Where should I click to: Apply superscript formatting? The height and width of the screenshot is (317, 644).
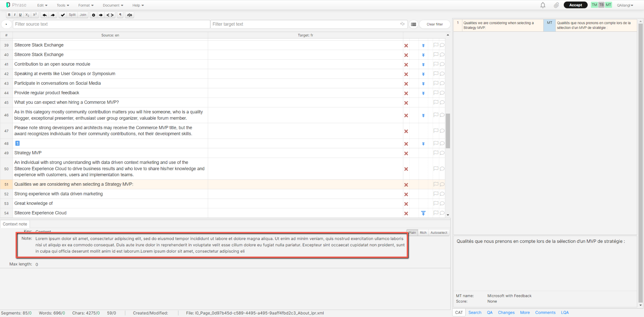pos(35,15)
